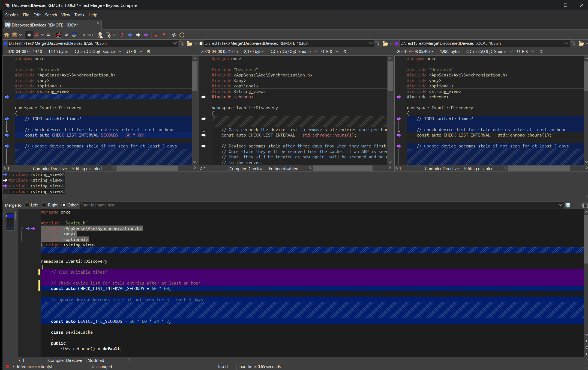The width and height of the screenshot is (588, 370).
Task: Take center change with white arrow
Action: (x=138, y=35)
